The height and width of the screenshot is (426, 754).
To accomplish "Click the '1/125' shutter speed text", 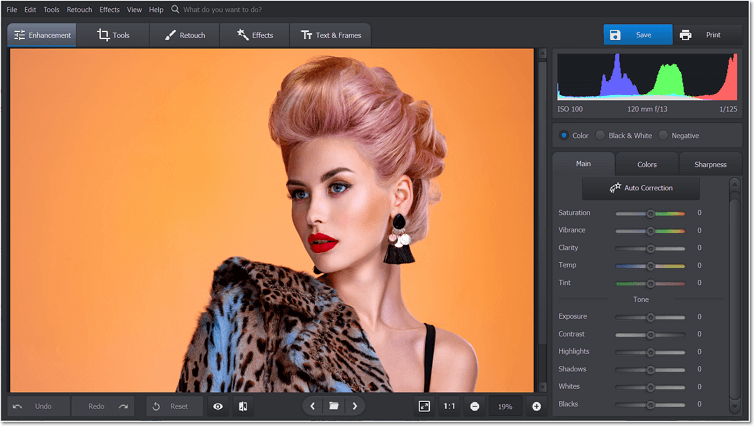I will pos(728,109).
